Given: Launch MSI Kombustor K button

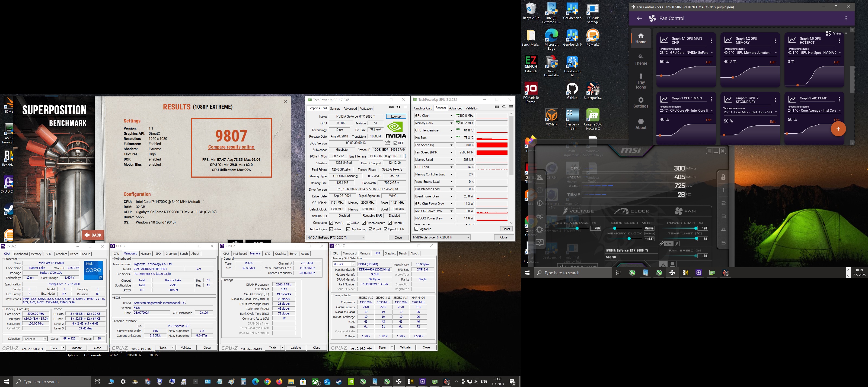Looking at the screenshot, I should click(x=540, y=190).
